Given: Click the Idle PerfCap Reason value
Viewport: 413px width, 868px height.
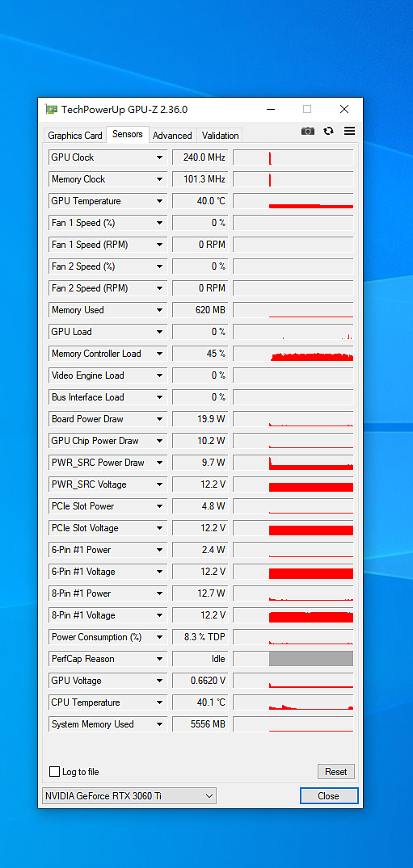Looking at the screenshot, I should click(x=200, y=659).
